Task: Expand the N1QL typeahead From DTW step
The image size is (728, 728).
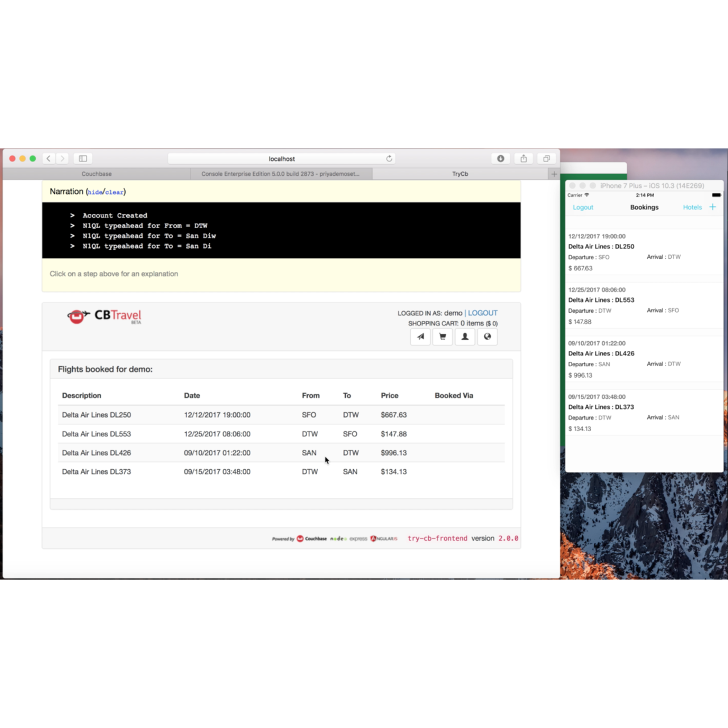Action: pyautogui.click(x=145, y=225)
